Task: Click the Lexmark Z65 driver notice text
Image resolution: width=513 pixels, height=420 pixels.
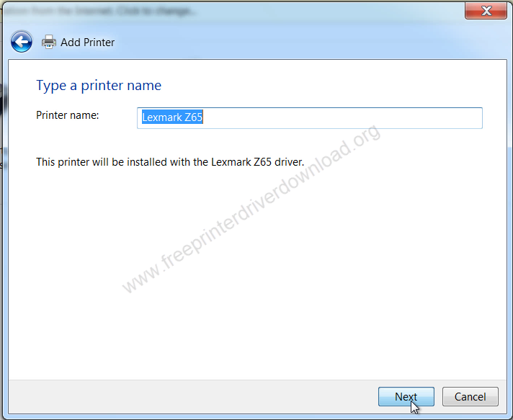Action: 170,162
